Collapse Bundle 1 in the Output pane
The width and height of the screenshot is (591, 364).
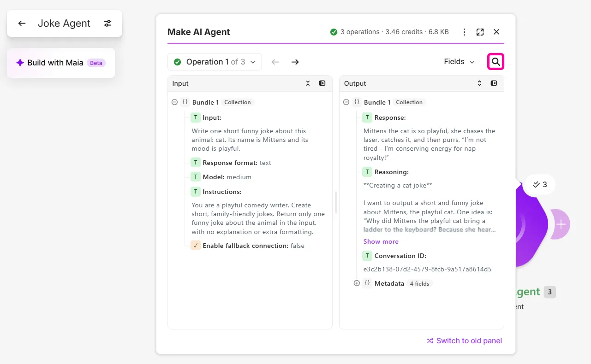[x=346, y=102]
